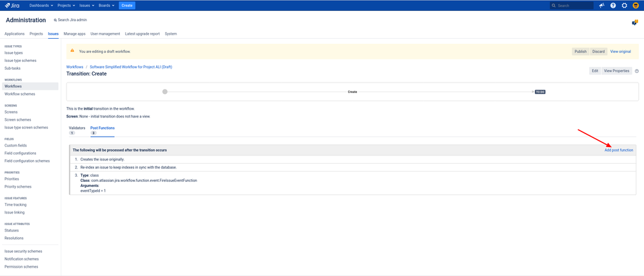Open Priorities in sidebar
This screenshot has height=276, width=644.
pos(12,179)
